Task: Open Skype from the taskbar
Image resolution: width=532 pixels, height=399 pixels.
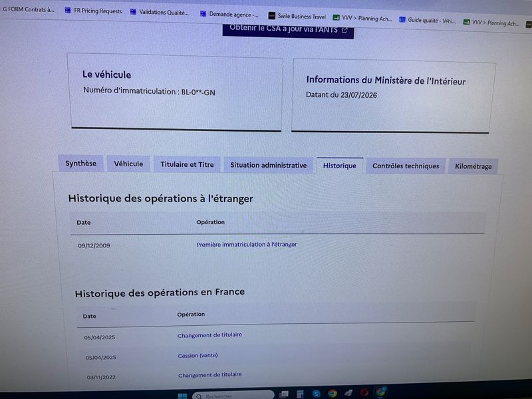Action: 317,394
